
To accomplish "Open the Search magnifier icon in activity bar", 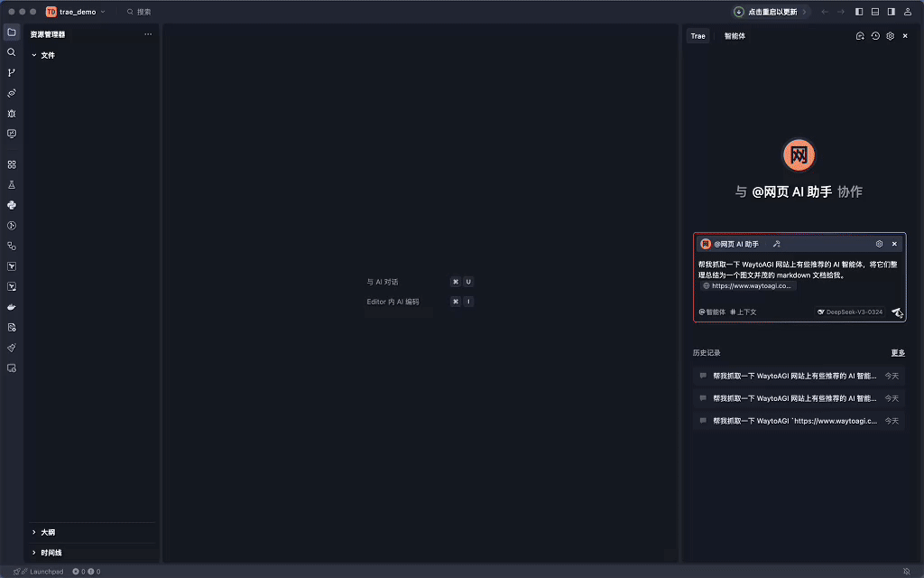I will tap(11, 52).
